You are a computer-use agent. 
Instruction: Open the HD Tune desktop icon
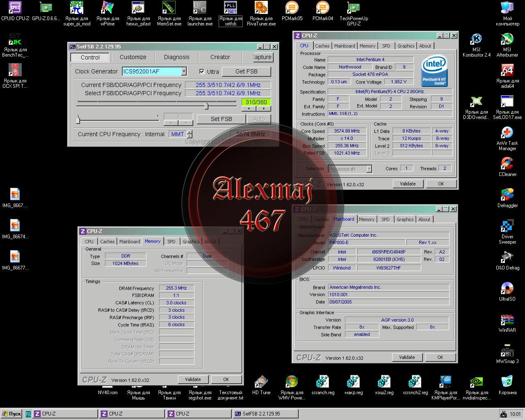coord(261,382)
